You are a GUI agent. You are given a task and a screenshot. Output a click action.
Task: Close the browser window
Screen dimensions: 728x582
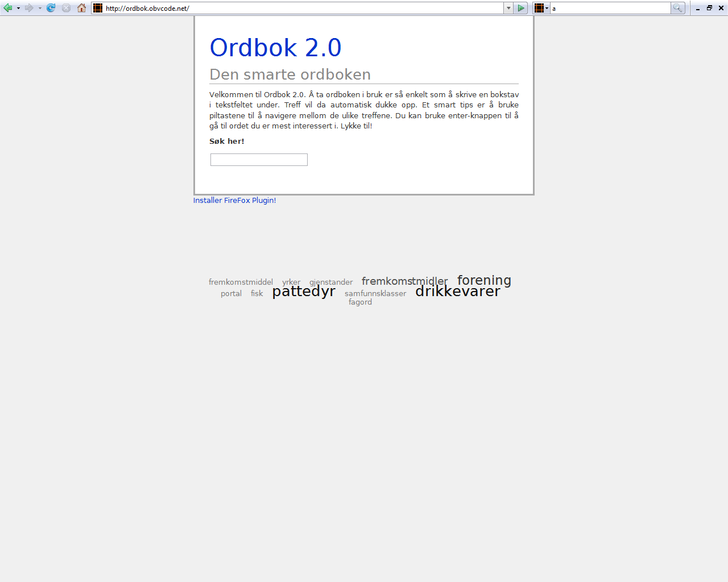pos(721,8)
